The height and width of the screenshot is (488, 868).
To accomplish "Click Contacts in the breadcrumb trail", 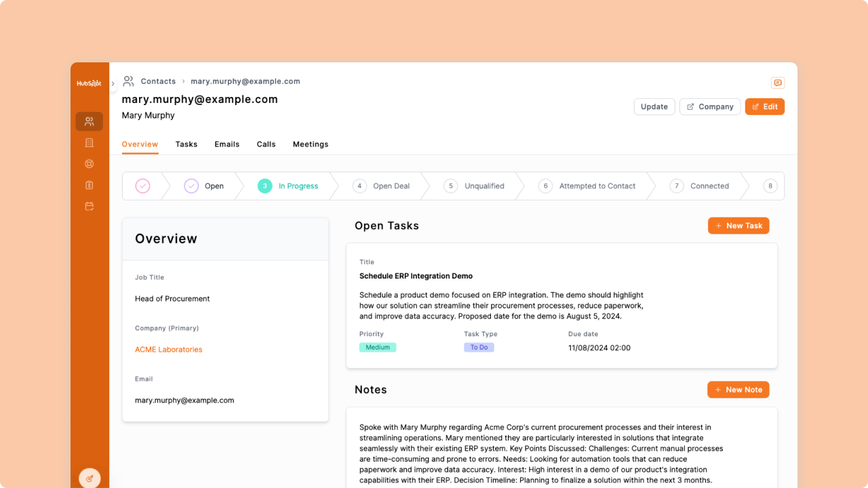I will coord(158,81).
